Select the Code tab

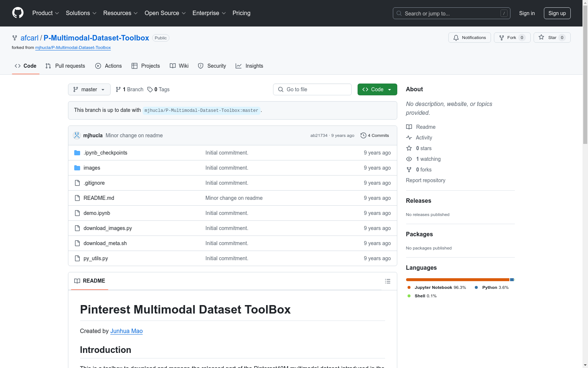pyautogui.click(x=26, y=66)
